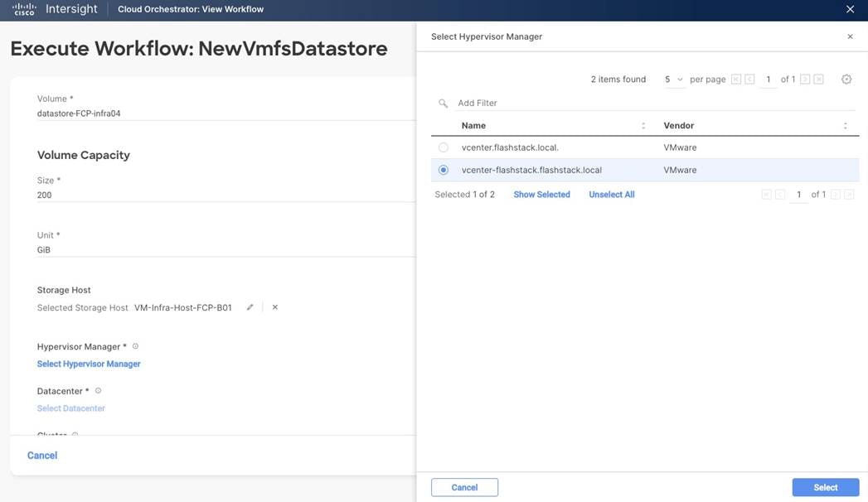Click the VMware vendor cell for vcenter-flashstack.flashstack.local
868x502 pixels.
680,171
